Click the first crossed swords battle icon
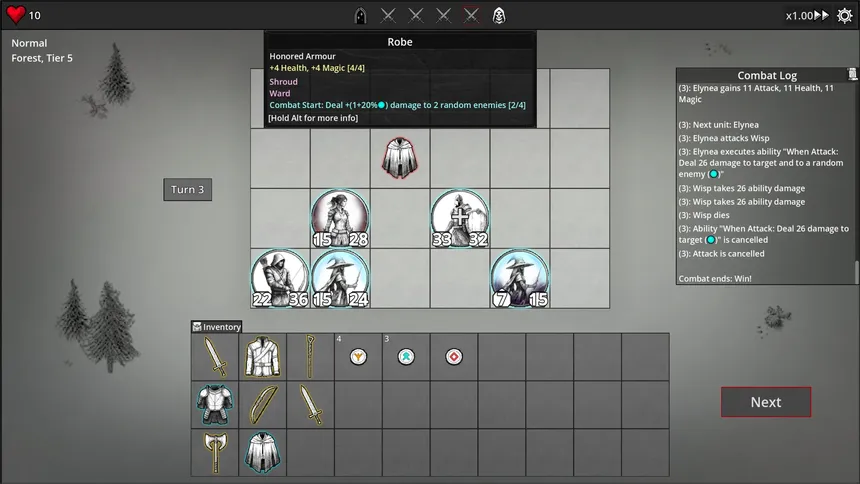The image size is (860, 484). (x=388, y=15)
